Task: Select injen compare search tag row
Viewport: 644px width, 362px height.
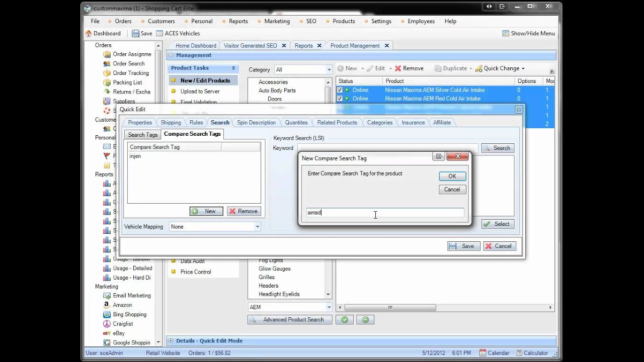Action: 194,156
